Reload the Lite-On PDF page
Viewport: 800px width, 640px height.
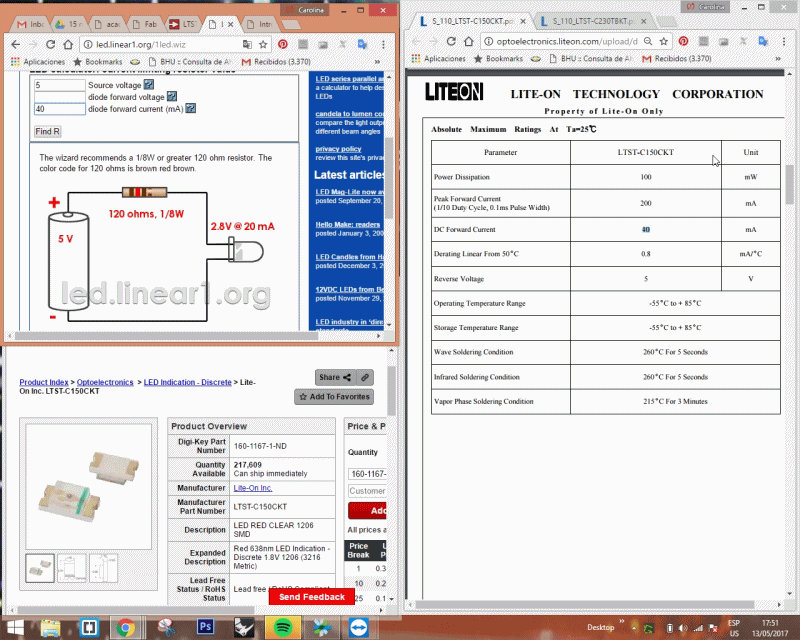451,41
